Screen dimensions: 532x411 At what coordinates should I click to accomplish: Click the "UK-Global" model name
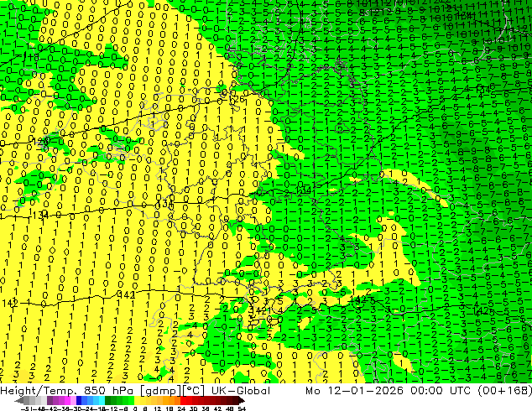pyautogui.click(x=241, y=390)
